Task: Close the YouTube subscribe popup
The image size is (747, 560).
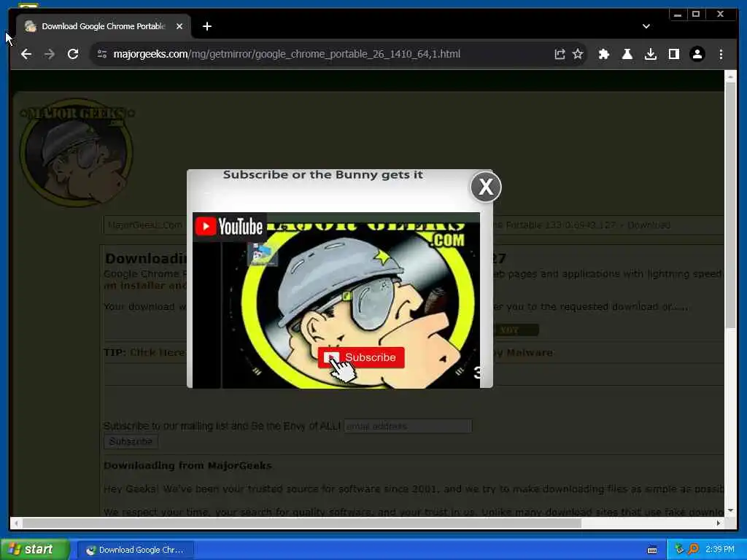Action: [x=485, y=187]
